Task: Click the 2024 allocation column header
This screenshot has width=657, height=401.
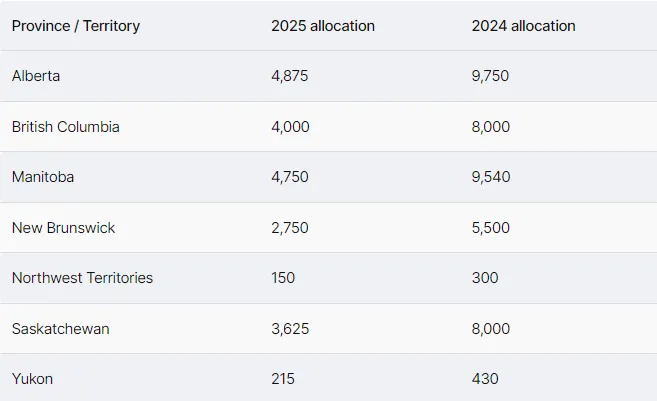Action: (523, 26)
